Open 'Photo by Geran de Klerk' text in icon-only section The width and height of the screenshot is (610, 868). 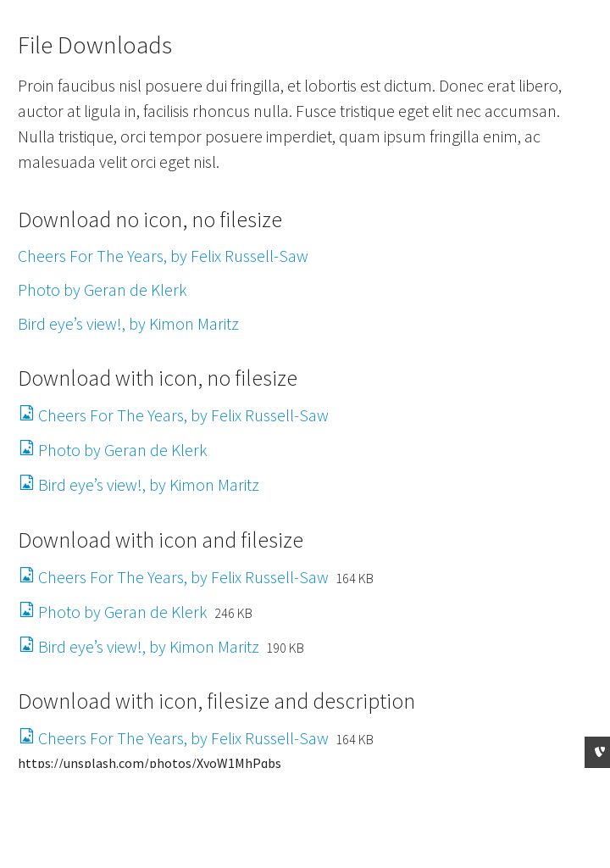pyautogui.click(x=123, y=450)
